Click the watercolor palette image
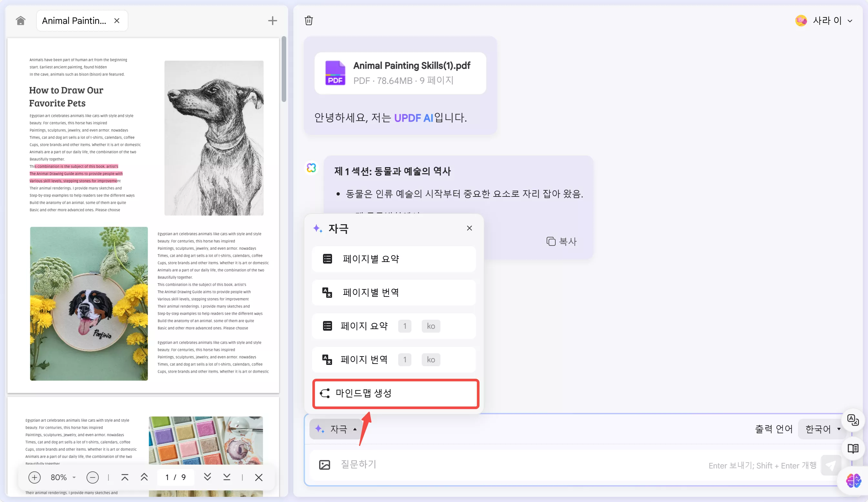This screenshot has width=868, height=502. [x=206, y=441]
